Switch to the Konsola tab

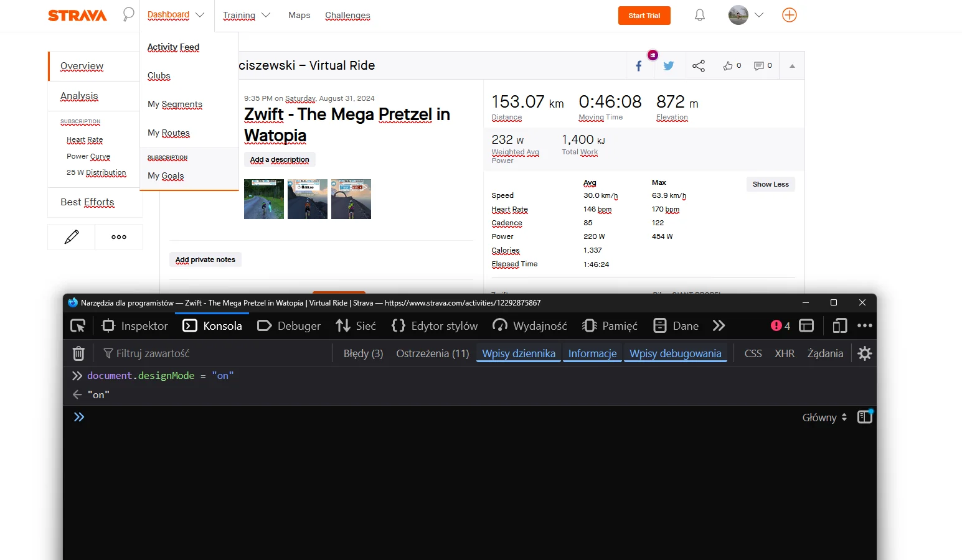click(212, 325)
